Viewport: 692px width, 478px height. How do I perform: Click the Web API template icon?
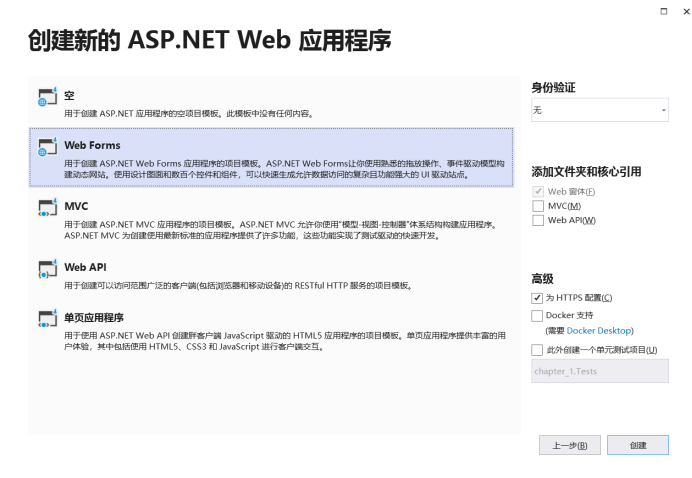[48, 268]
